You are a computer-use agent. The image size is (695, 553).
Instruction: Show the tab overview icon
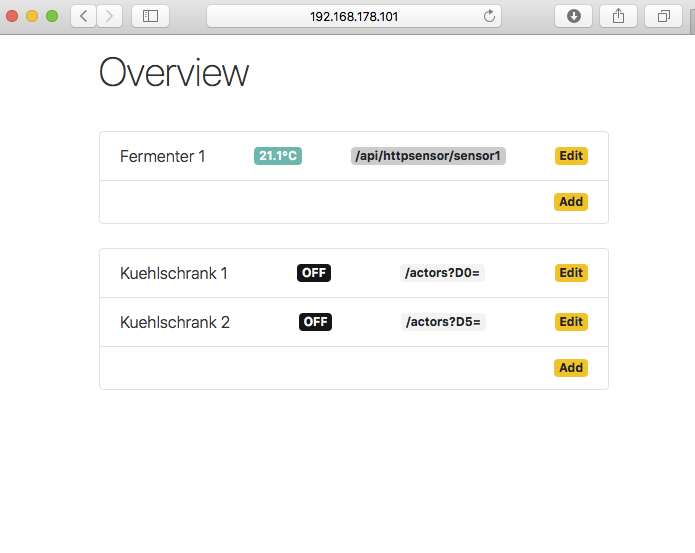point(663,16)
